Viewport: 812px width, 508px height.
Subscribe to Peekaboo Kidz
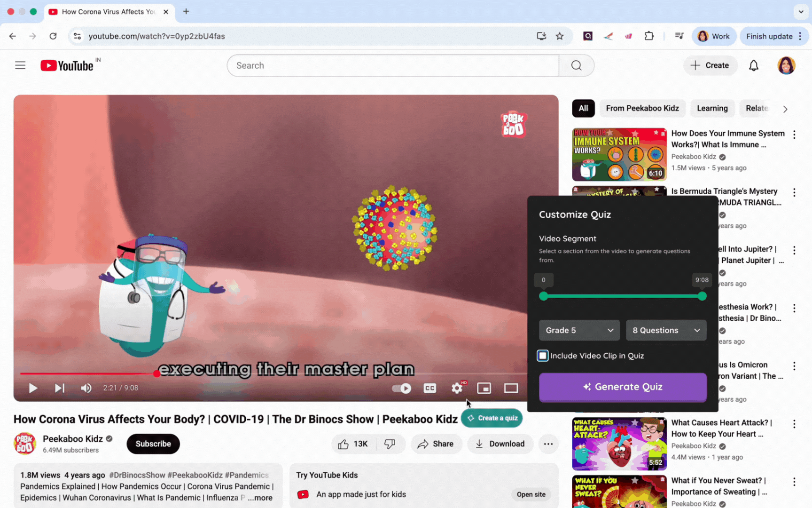pos(153,444)
